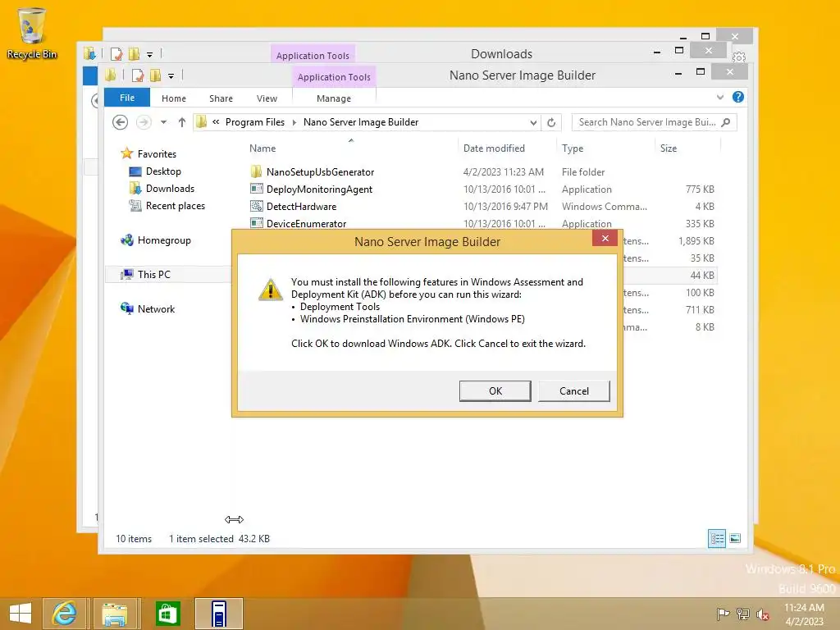Click Nano Server Image Builder taskbar icon
The width and height of the screenshot is (840, 630).
click(x=218, y=614)
